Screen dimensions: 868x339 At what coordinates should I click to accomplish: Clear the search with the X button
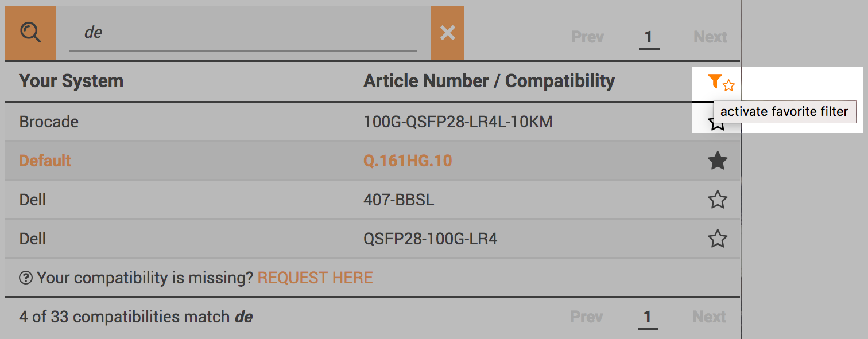[x=448, y=33]
